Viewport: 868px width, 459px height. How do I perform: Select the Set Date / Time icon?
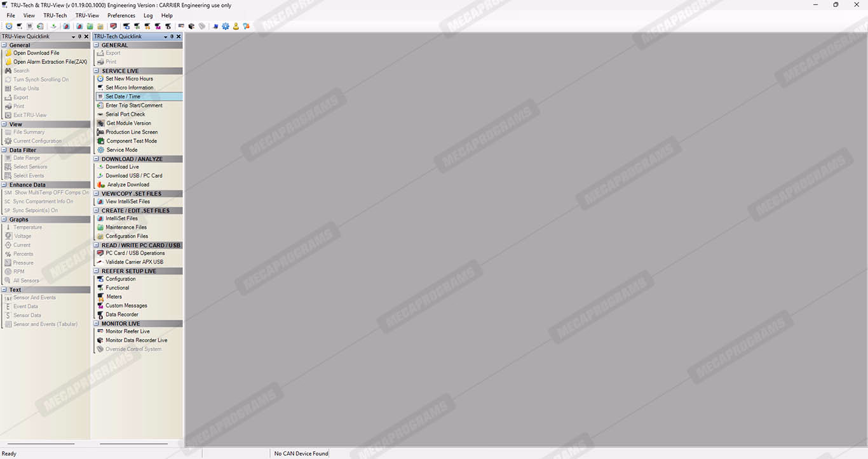tap(100, 96)
